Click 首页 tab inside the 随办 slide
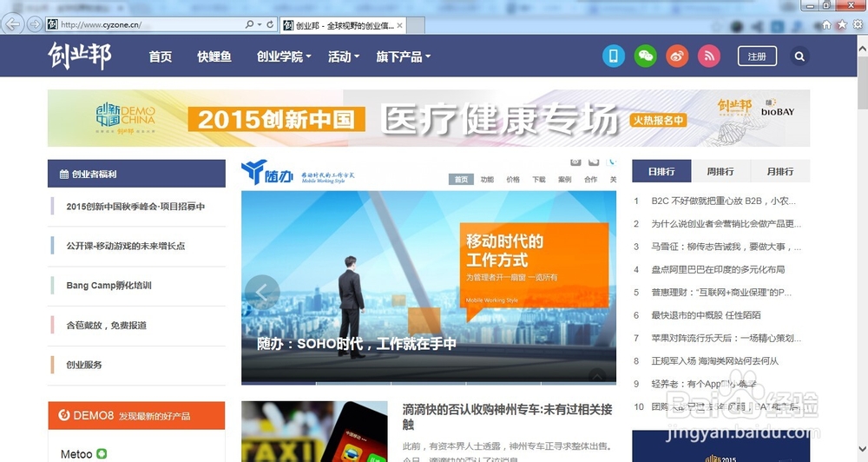The width and height of the screenshot is (868, 462). pos(461,179)
